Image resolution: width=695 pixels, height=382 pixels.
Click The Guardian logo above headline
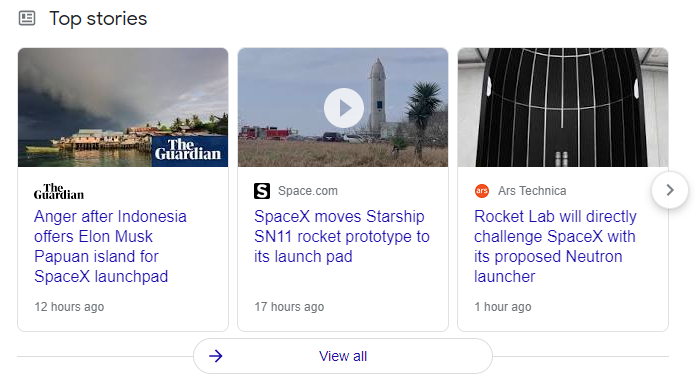pyautogui.click(x=59, y=191)
